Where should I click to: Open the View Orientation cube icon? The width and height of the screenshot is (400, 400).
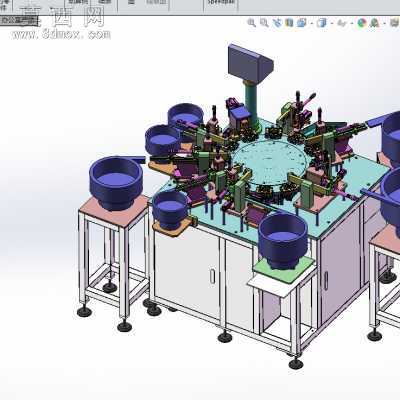pyautogui.click(x=301, y=23)
